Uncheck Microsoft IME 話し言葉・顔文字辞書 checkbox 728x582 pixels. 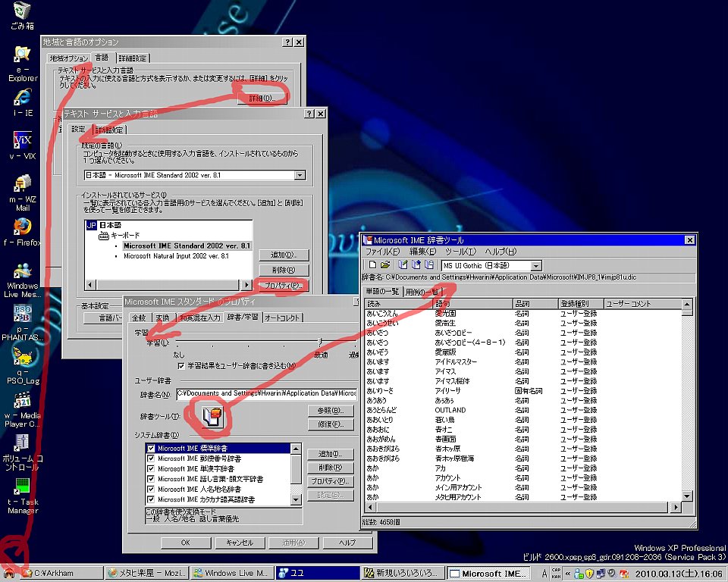click(x=151, y=479)
